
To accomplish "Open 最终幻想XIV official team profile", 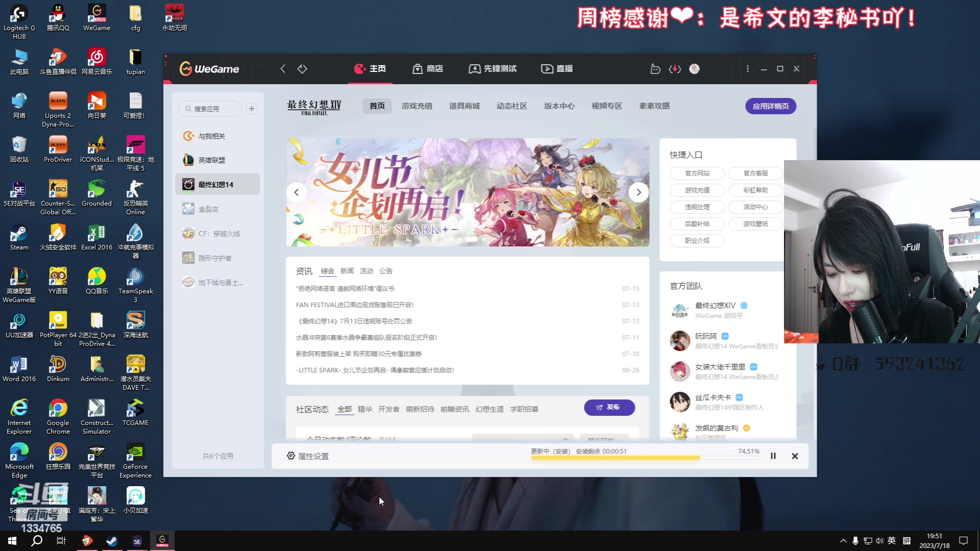I will click(715, 306).
